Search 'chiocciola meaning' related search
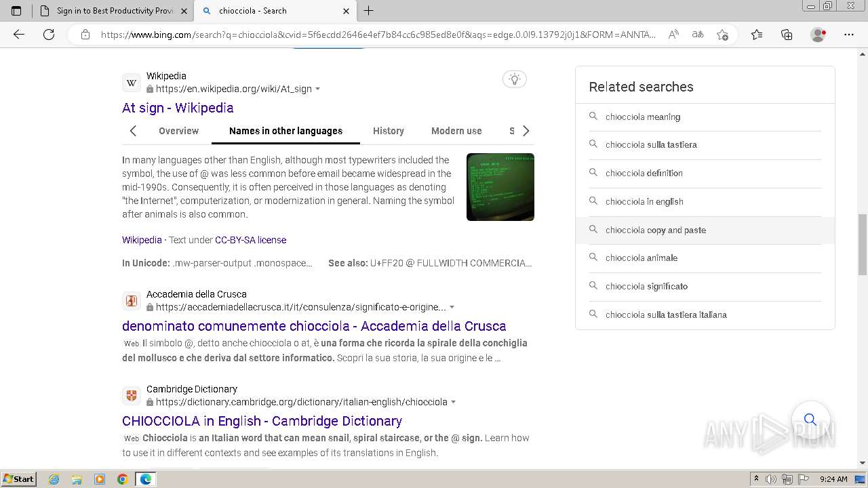Viewport: 868px width, 488px height. click(x=705, y=117)
